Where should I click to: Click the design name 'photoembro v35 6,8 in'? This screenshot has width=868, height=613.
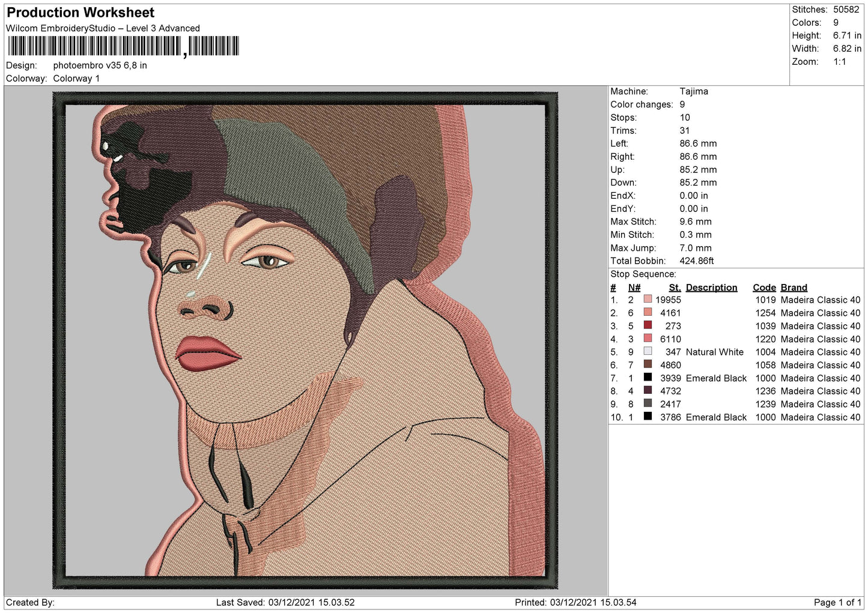point(100,65)
